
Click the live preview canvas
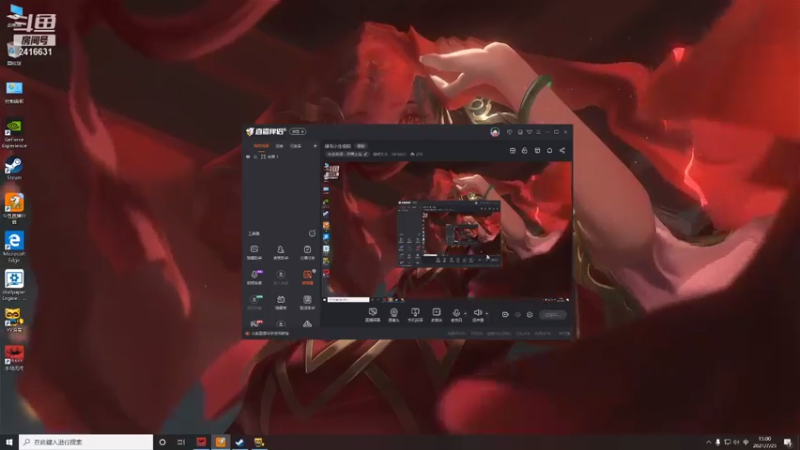tap(446, 231)
